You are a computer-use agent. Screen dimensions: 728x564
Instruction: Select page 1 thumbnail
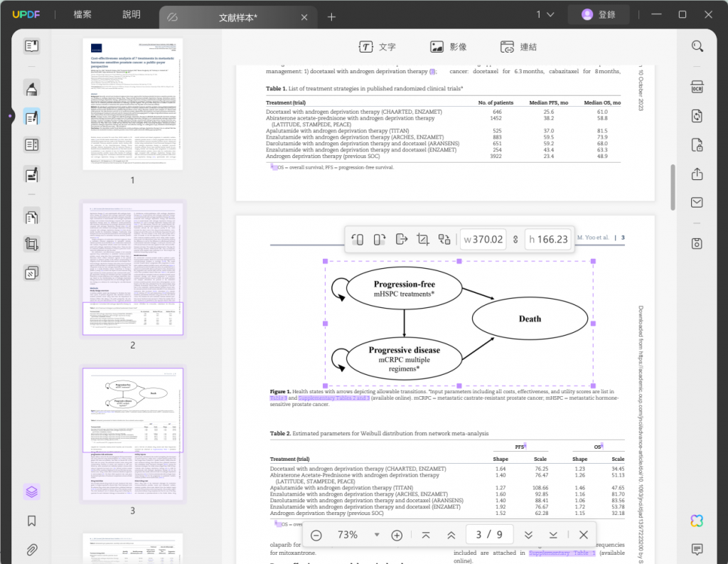(x=133, y=104)
